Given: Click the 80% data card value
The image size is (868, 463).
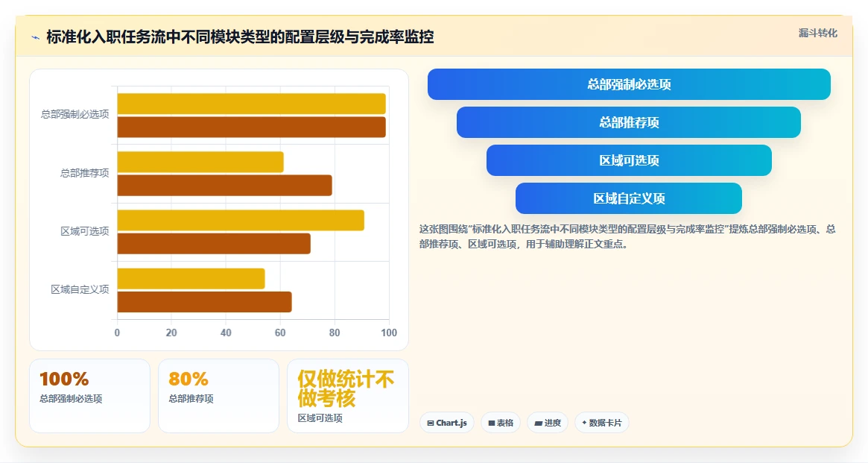Looking at the screenshot, I should click(189, 379).
